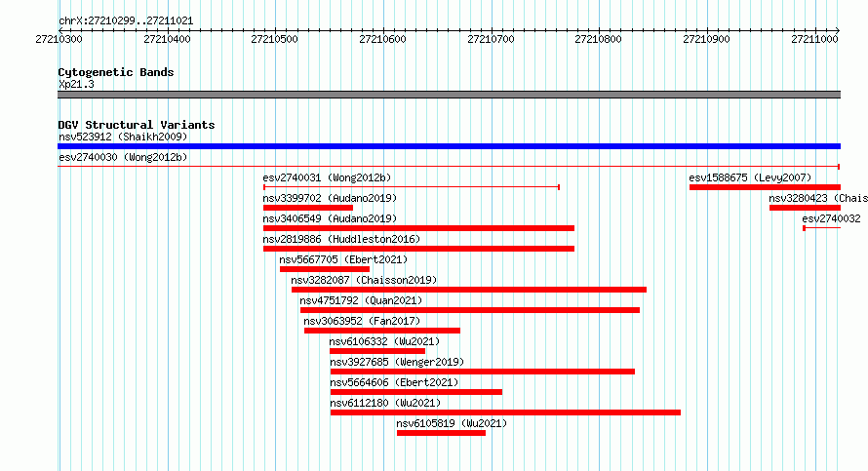Screen dimensions: 868x471
Task: Open nsv6105819 (Wu2021) variant label
Action: [x=452, y=423]
